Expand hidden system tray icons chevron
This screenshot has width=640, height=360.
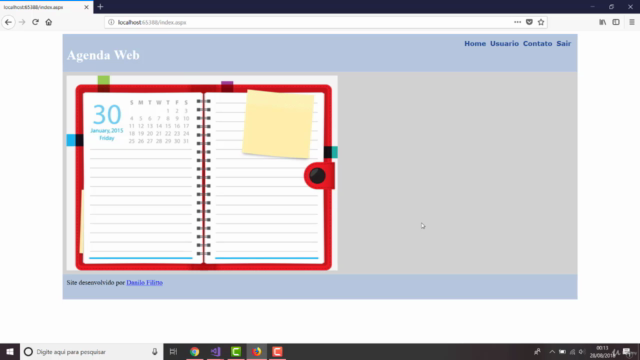pyautogui.click(x=552, y=351)
